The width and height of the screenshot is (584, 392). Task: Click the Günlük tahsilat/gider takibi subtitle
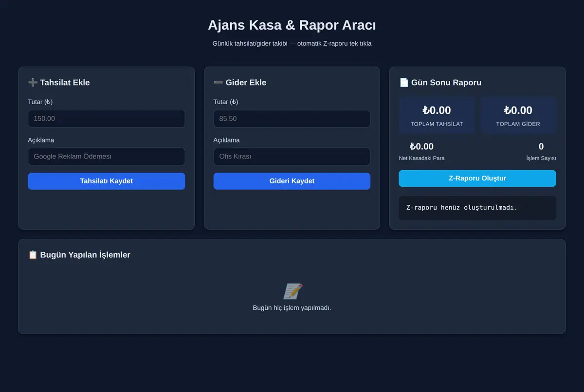pyautogui.click(x=292, y=43)
